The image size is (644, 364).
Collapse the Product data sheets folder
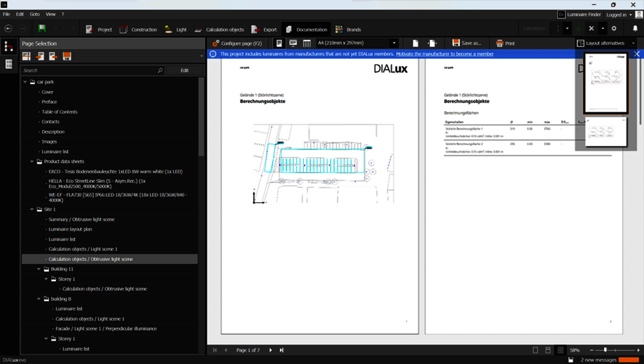32,161
